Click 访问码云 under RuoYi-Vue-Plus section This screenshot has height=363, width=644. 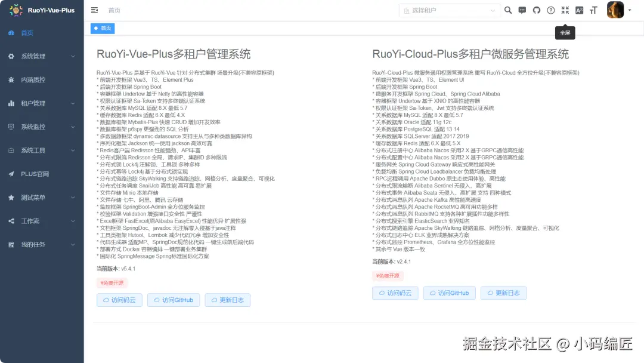[119, 300]
